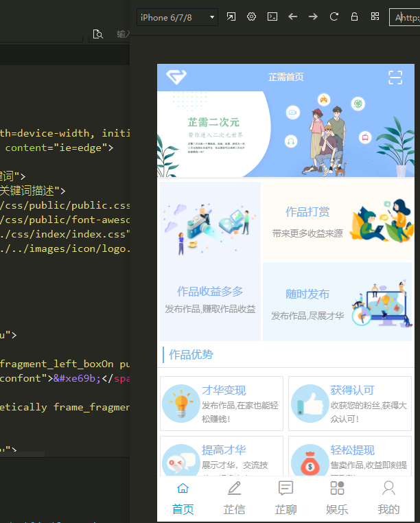
Task: Click the code line with etically frame_fragmer
Action: coord(65,407)
